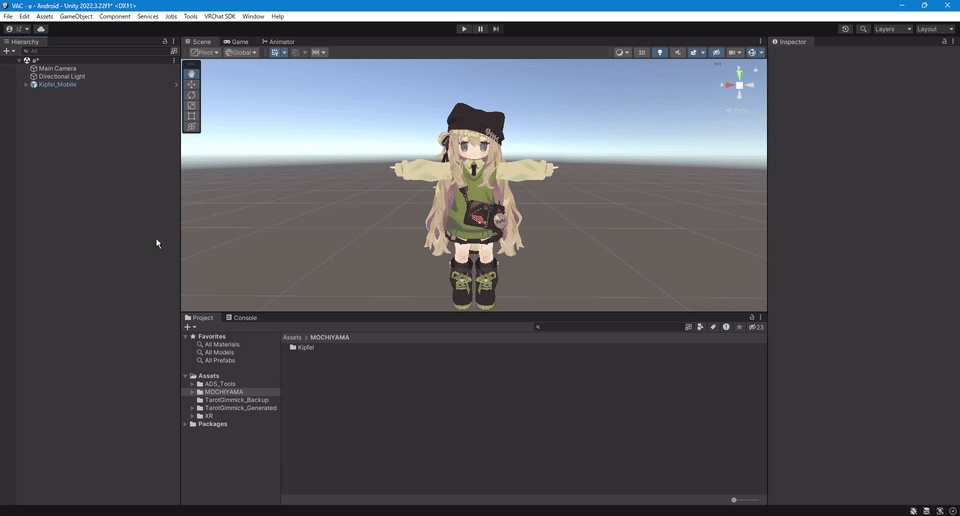Open Project create plus dropdown

coord(190,327)
